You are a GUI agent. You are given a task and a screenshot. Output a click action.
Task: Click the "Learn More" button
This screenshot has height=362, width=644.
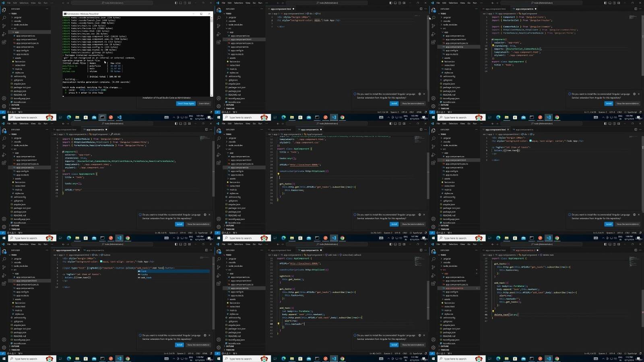click(204, 103)
